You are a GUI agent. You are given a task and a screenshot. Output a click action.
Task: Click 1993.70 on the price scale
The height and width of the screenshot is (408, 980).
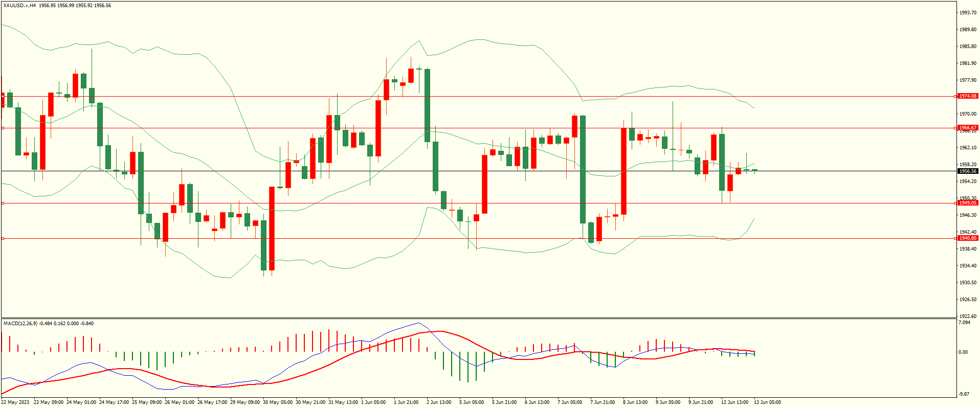tap(967, 13)
